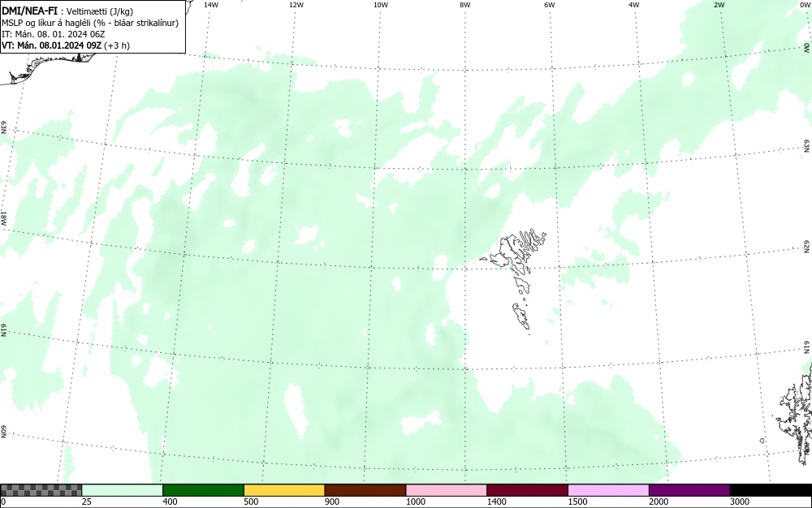The image size is (812, 508).
Task: Click the MSLP og líkur á hagléli line
Action: [x=90, y=23]
